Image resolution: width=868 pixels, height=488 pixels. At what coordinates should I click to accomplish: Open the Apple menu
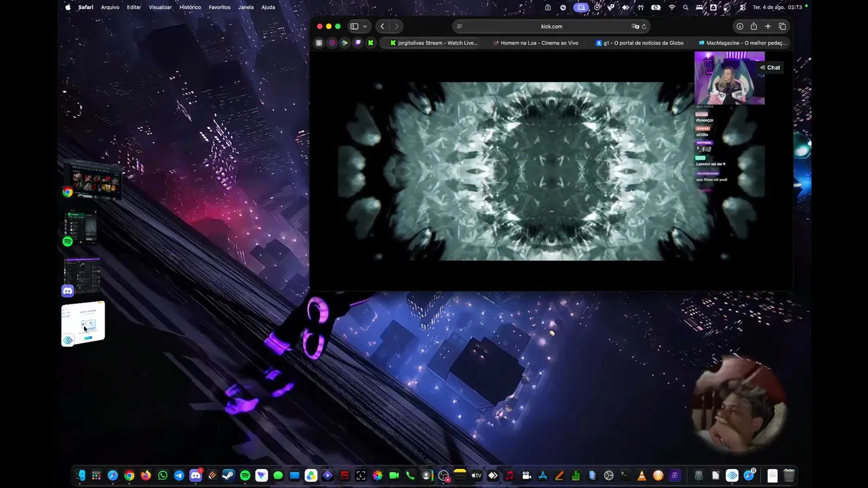click(x=68, y=7)
